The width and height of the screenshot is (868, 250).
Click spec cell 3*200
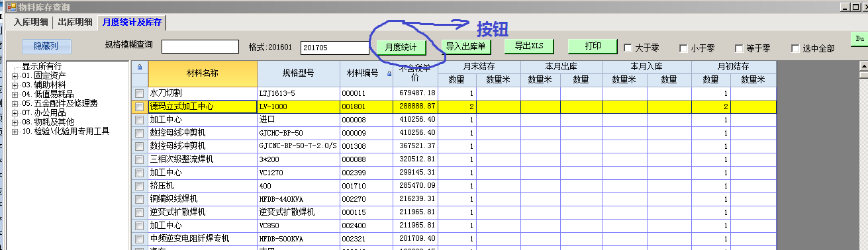tap(298, 159)
